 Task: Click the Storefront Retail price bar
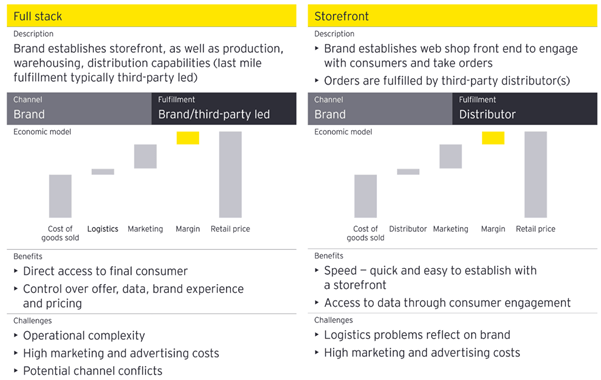coord(535,174)
